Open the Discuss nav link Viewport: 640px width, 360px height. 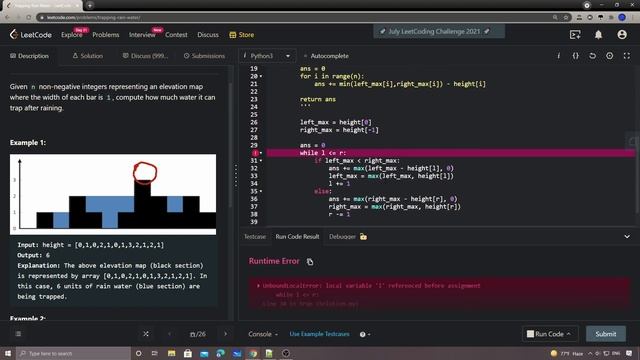coord(208,35)
